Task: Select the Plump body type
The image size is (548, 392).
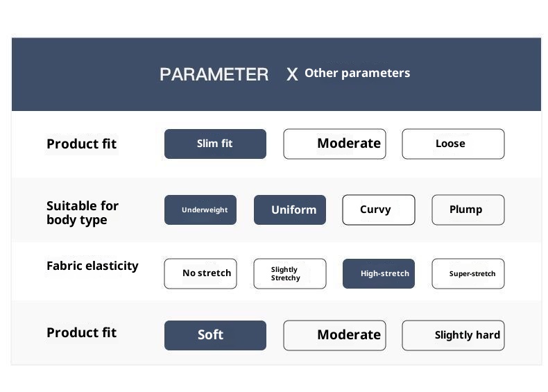Action: tap(468, 210)
